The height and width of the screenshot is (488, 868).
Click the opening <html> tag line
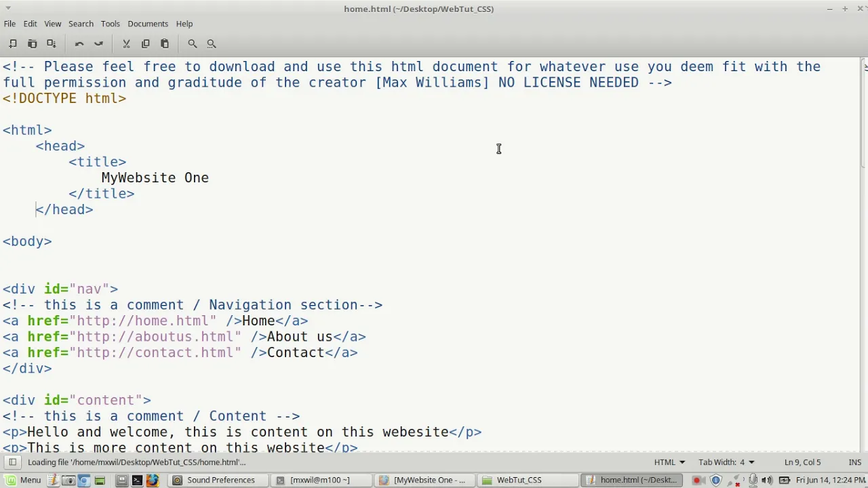27,130
